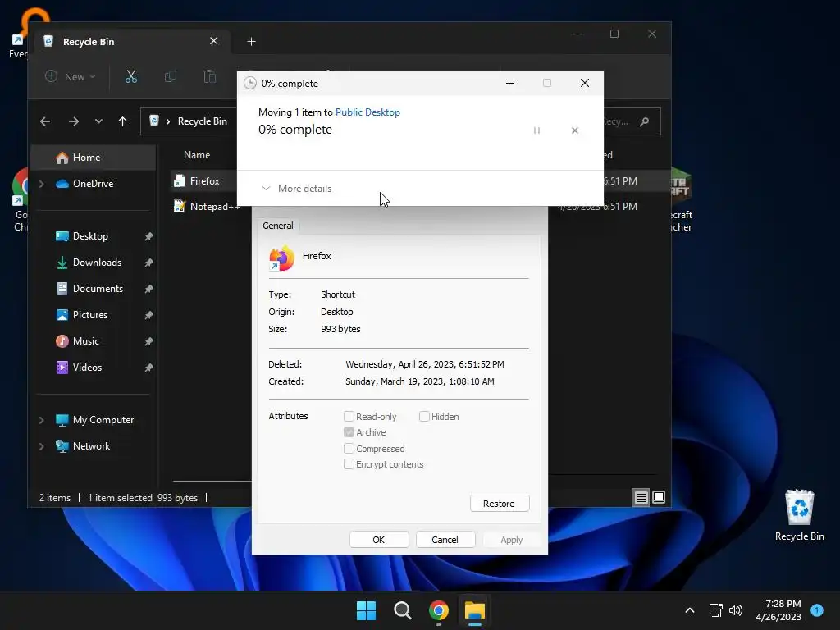Select the General tab in properties

(278, 226)
